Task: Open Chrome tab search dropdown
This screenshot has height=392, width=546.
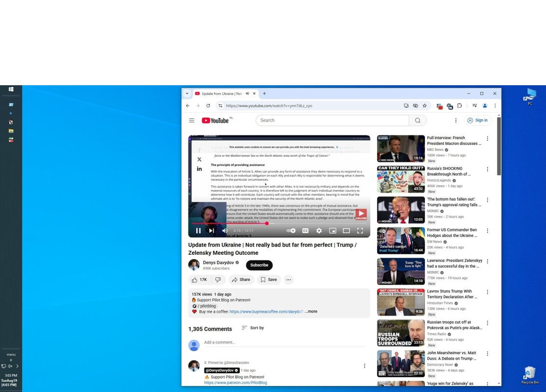Action: (x=187, y=94)
